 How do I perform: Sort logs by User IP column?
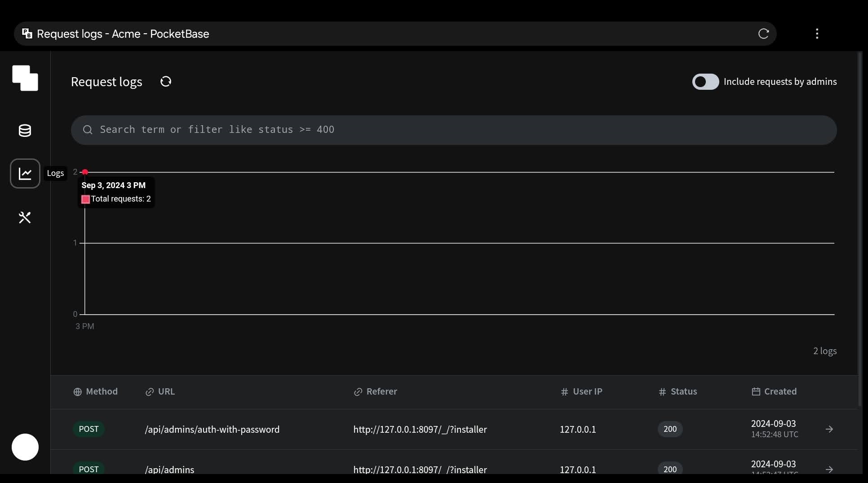582,391
